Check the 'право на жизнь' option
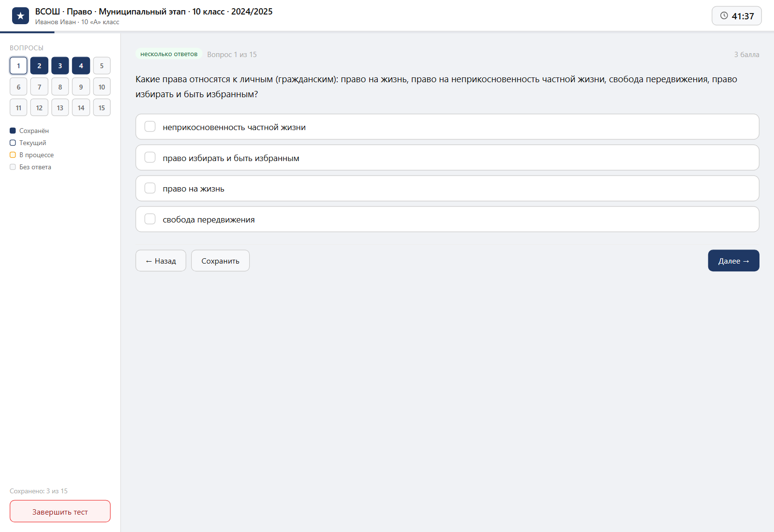Image resolution: width=774 pixels, height=532 pixels. tap(150, 188)
